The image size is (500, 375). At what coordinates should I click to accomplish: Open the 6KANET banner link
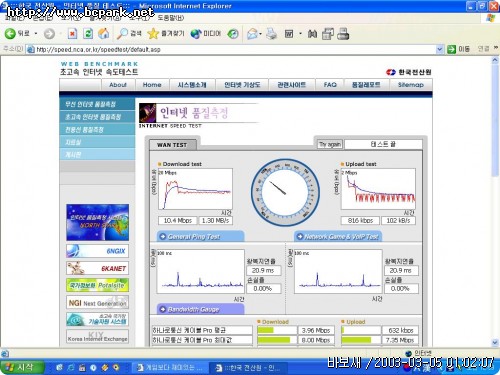point(97,268)
